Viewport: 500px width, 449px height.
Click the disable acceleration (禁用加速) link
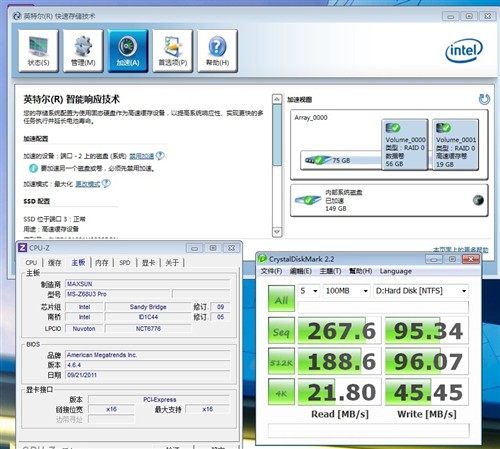pyautogui.click(x=142, y=156)
